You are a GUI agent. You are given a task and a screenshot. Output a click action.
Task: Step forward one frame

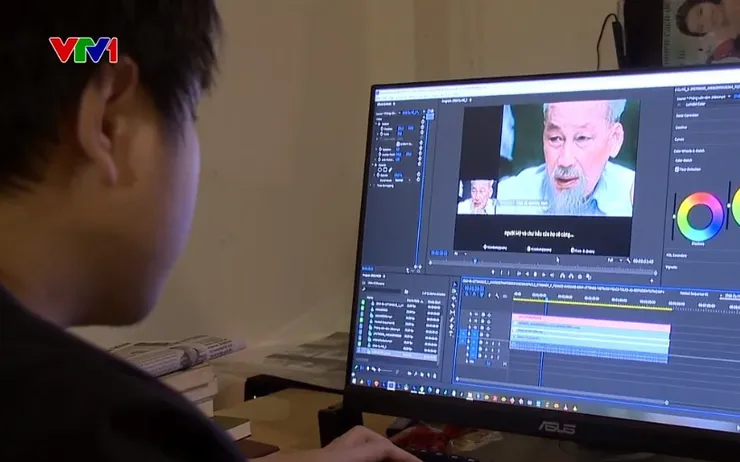pyautogui.click(x=544, y=275)
